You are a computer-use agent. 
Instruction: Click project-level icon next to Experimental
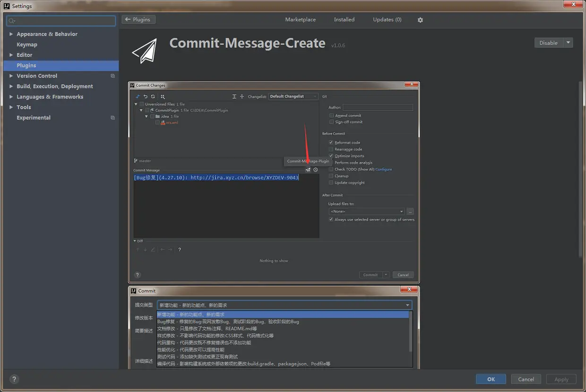pyautogui.click(x=112, y=118)
